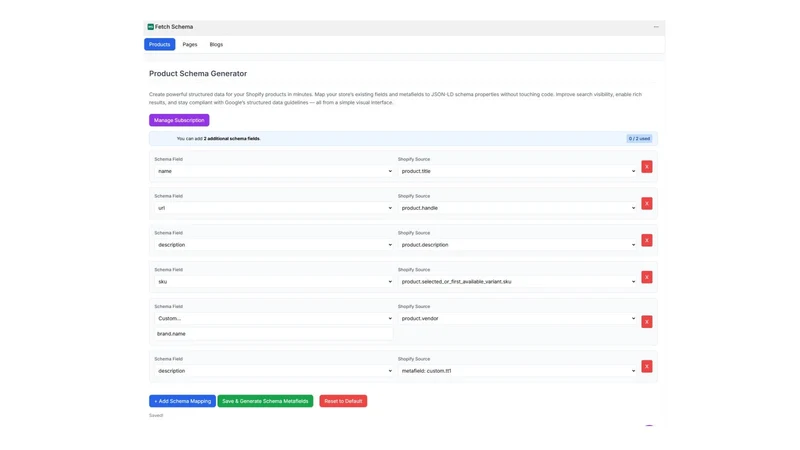
Task: Open the Shopify Source dropdown set to product.vendor
Action: (x=517, y=318)
